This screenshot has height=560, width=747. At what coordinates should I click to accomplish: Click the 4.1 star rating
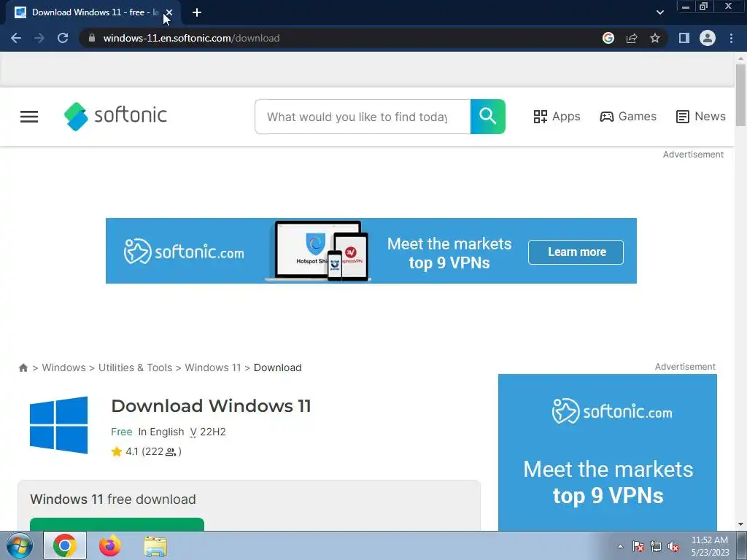pos(146,451)
